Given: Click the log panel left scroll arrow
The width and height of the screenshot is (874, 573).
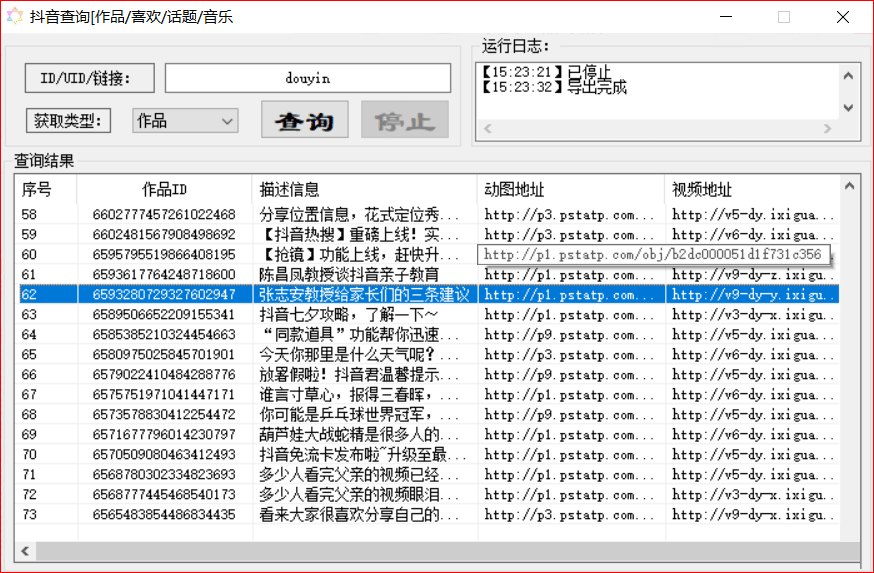Looking at the screenshot, I should click(488, 128).
